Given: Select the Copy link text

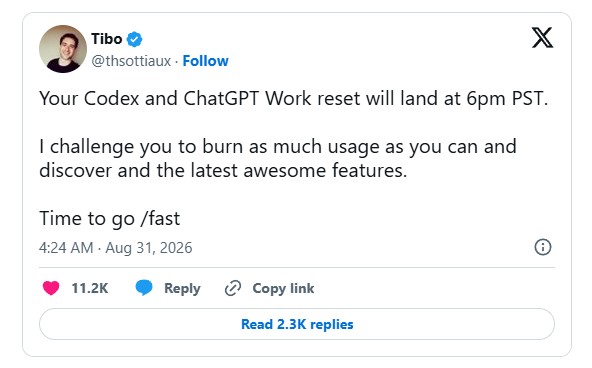Looking at the screenshot, I should 283,288.
